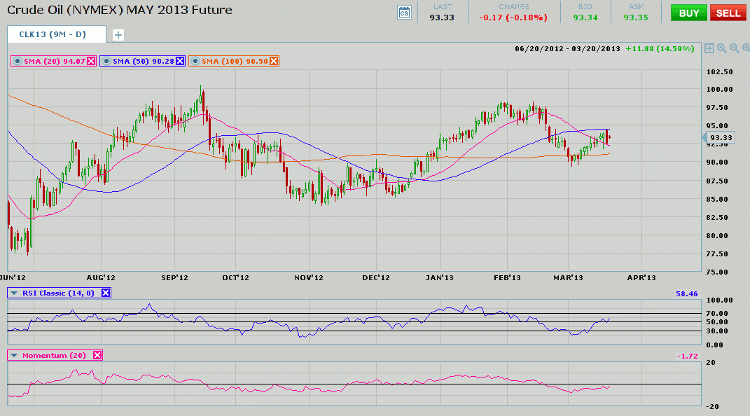Click the 93.33 current price marker

[x=722, y=137]
